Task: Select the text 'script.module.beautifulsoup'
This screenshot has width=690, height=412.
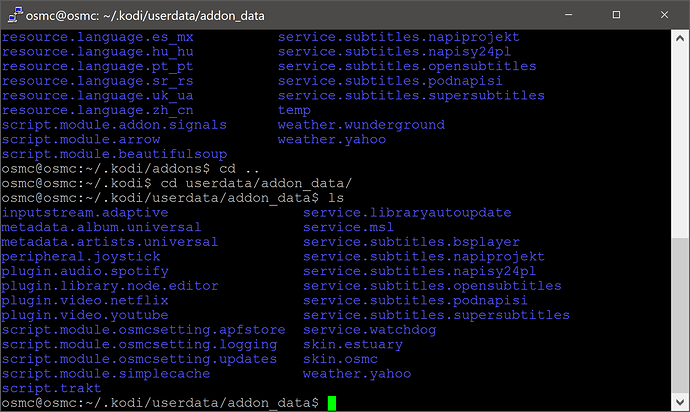Action: pos(114,154)
